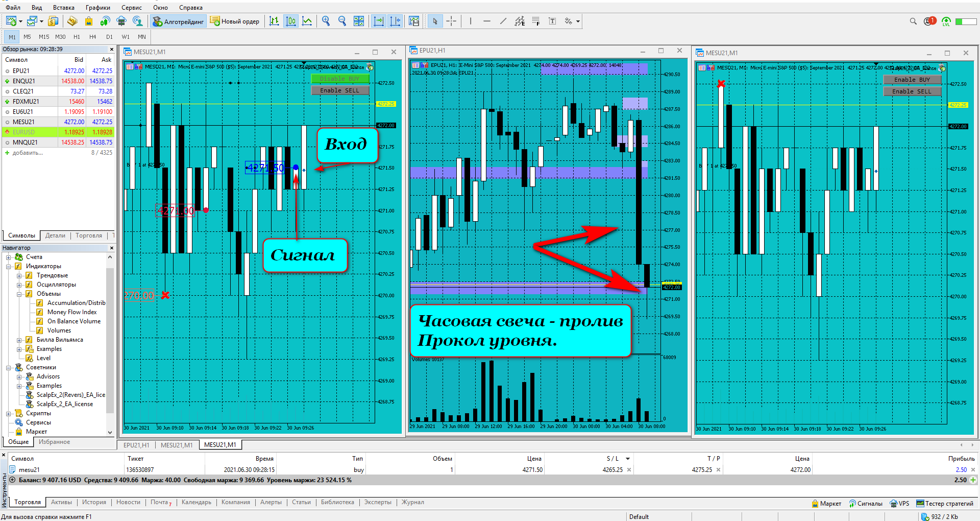Open search with the magnifier icon
The width and height of the screenshot is (980, 521).
[913, 21]
